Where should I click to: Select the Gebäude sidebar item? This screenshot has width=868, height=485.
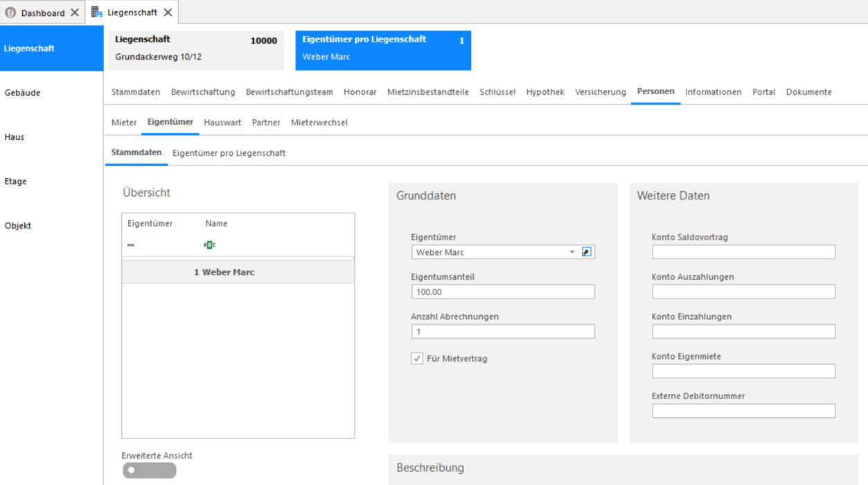point(22,92)
